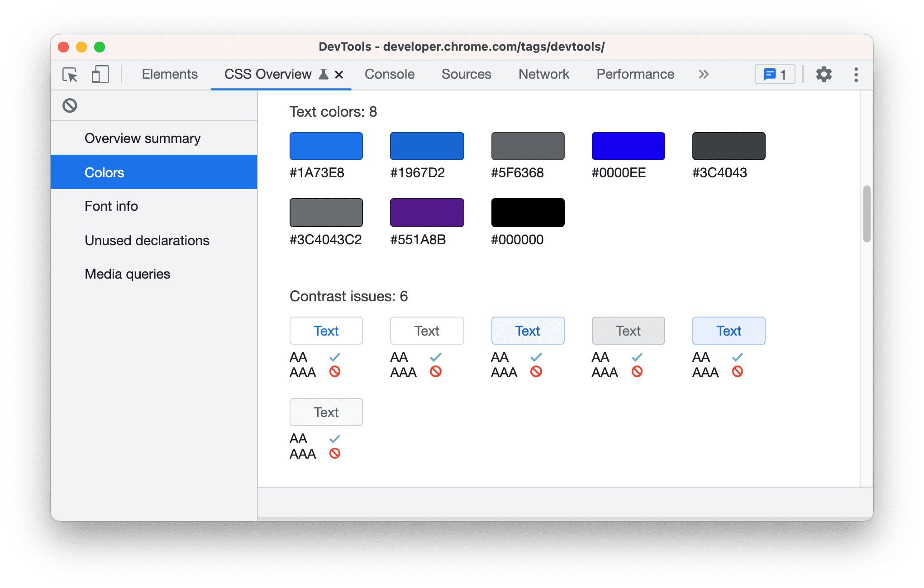
Task: Expand the Overview summary section
Action: tap(143, 138)
